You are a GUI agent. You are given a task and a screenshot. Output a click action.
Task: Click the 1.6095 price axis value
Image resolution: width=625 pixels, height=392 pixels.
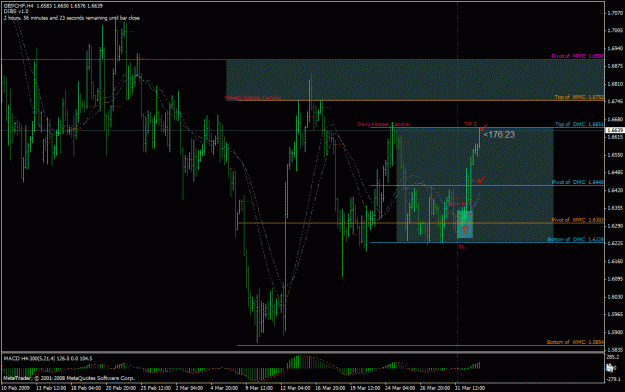[x=615, y=279]
